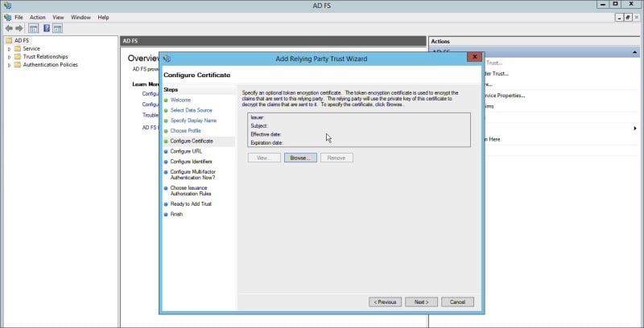Expand the Service tree node

point(10,49)
